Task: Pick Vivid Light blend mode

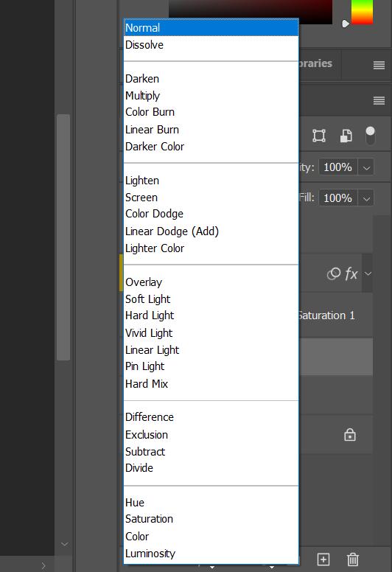Action: (211, 332)
